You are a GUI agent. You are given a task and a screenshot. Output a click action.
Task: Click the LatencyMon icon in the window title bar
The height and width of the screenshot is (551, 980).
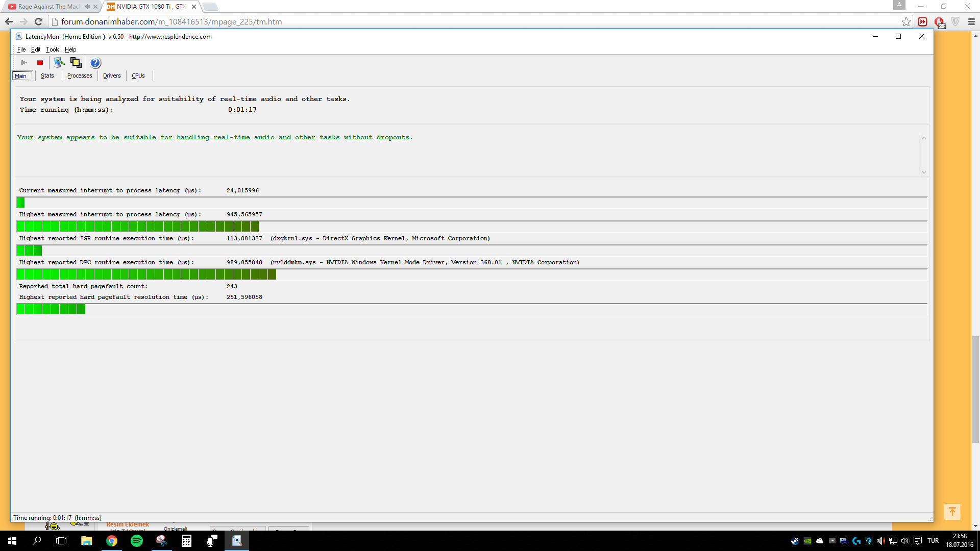(x=18, y=36)
